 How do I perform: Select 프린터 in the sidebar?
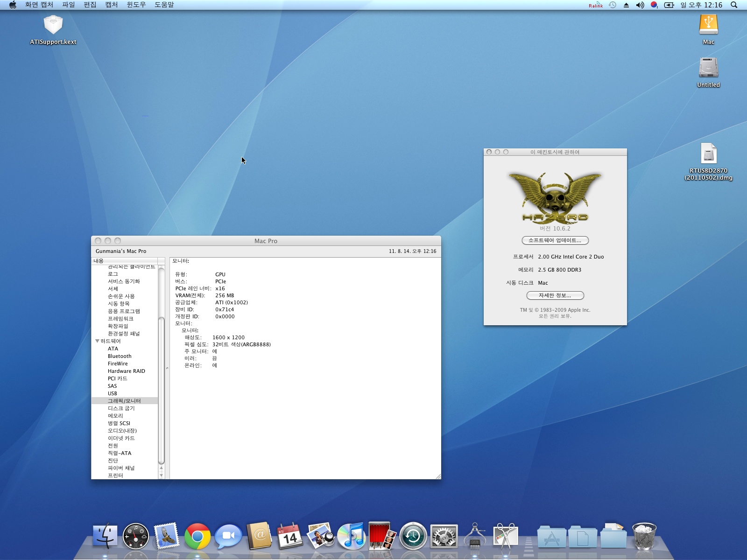[x=115, y=476]
